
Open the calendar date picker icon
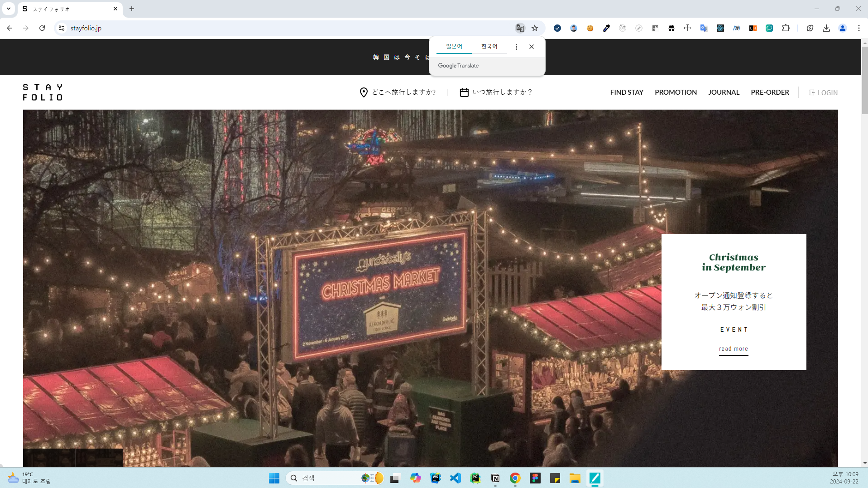(464, 92)
